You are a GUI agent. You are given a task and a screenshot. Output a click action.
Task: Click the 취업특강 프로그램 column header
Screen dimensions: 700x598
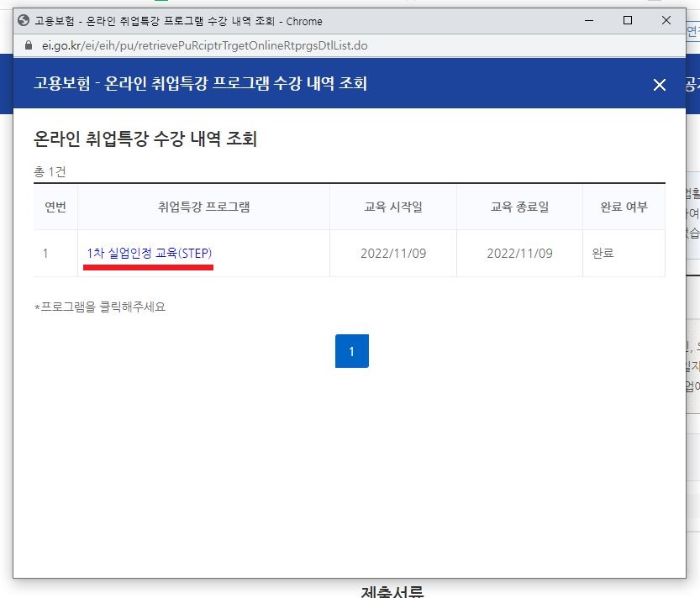[208, 207]
